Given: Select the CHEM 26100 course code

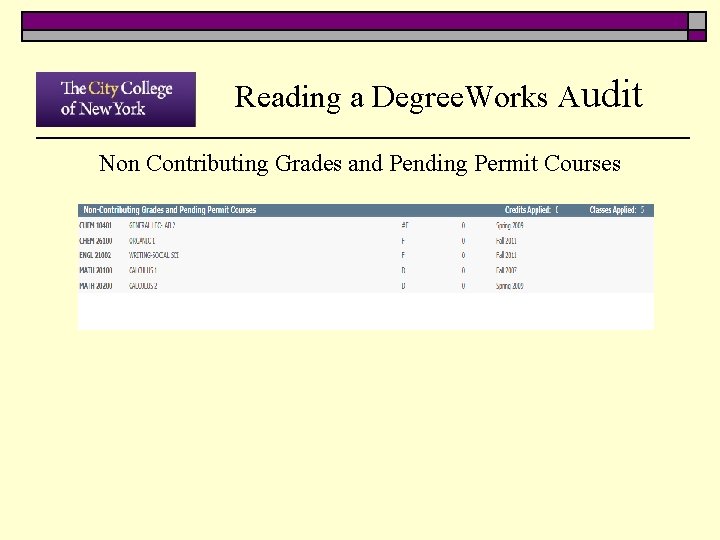Looking at the screenshot, I should pos(96,241).
